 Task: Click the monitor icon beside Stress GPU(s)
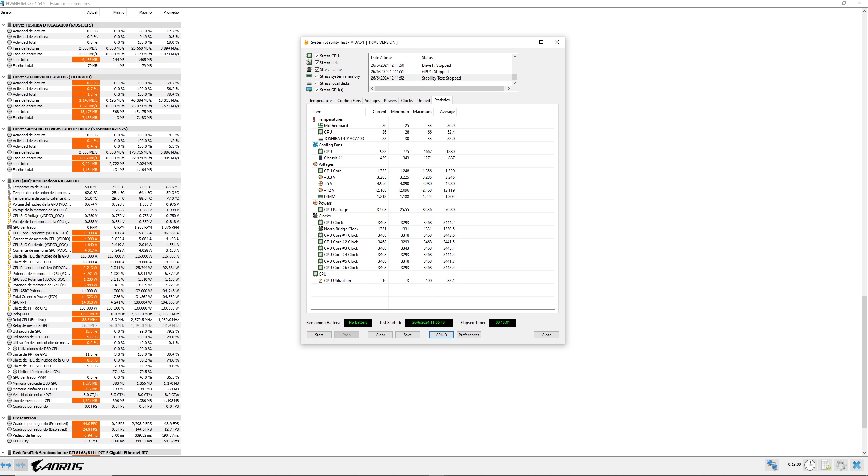click(x=309, y=90)
